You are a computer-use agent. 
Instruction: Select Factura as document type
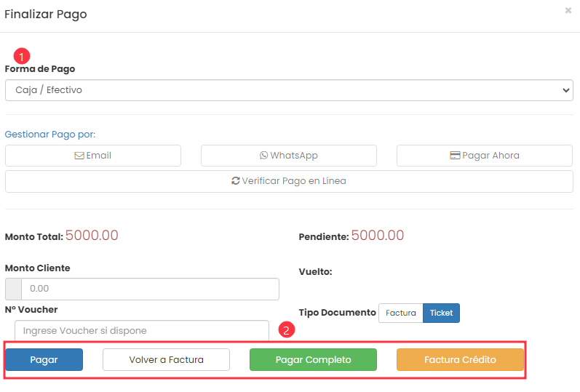(400, 313)
